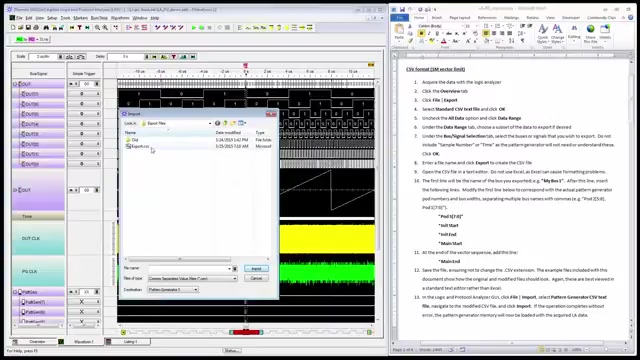Click the New file icon in analyzer toolbar
The width and height of the screenshot is (640, 360).
click(13, 27)
